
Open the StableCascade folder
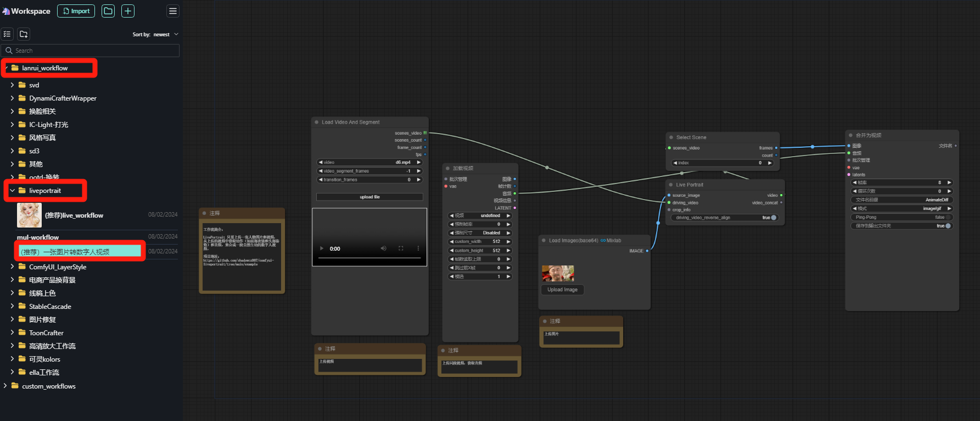click(50, 307)
